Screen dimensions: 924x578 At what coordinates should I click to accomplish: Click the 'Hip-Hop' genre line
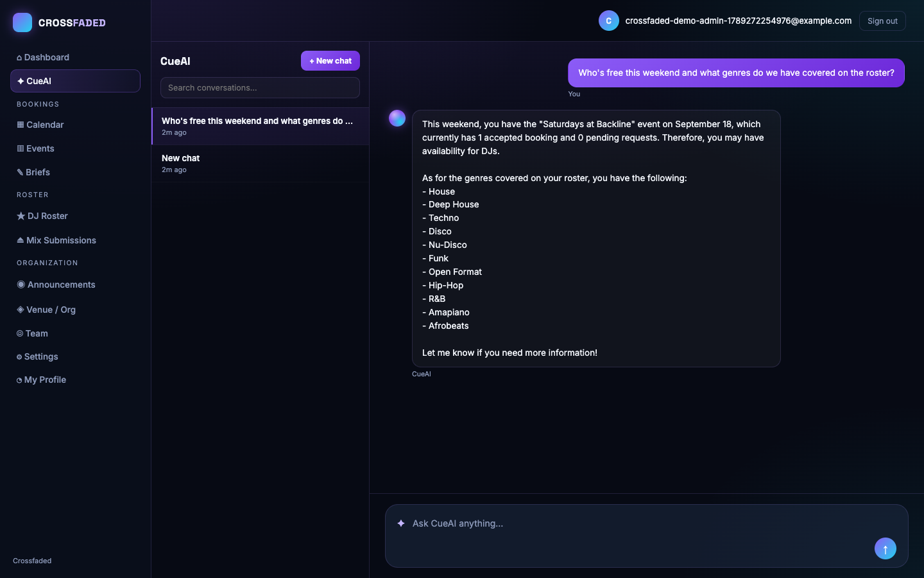(443, 285)
